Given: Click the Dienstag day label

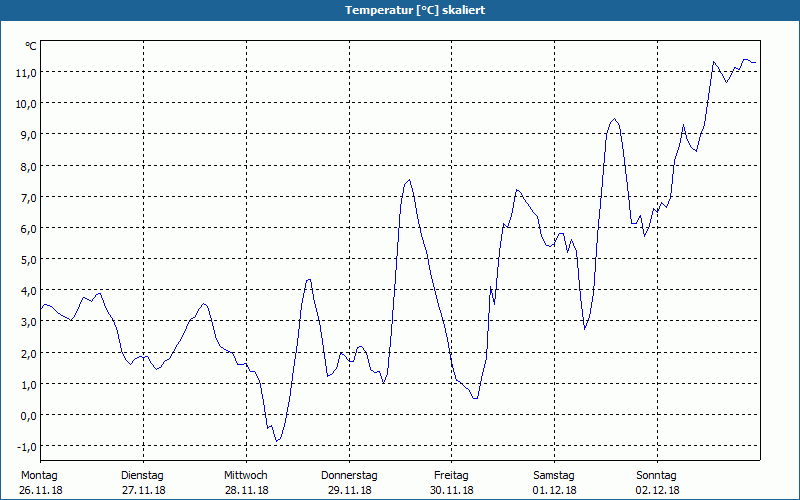Looking at the screenshot, I should 142,476.
